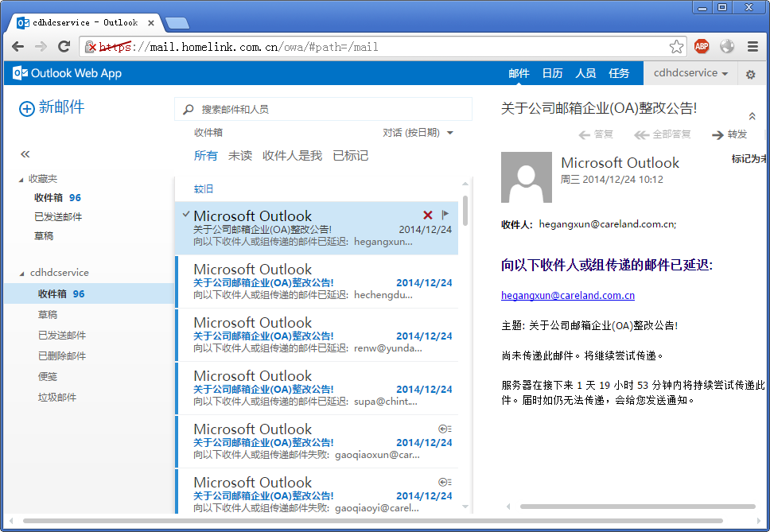The width and height of the screenshot is (770, 532).
Task: Open the Outlook settings gear
Action: pos(750,74)
